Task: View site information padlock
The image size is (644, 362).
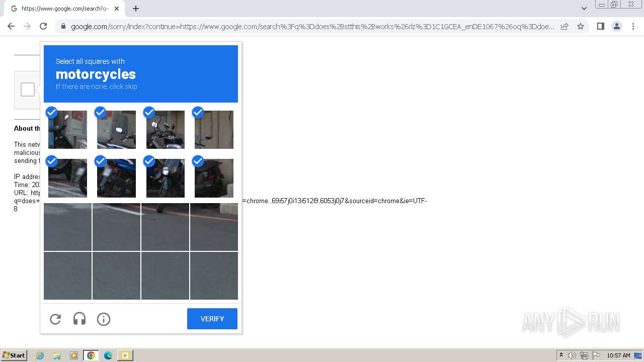Action: coord(63,26)
